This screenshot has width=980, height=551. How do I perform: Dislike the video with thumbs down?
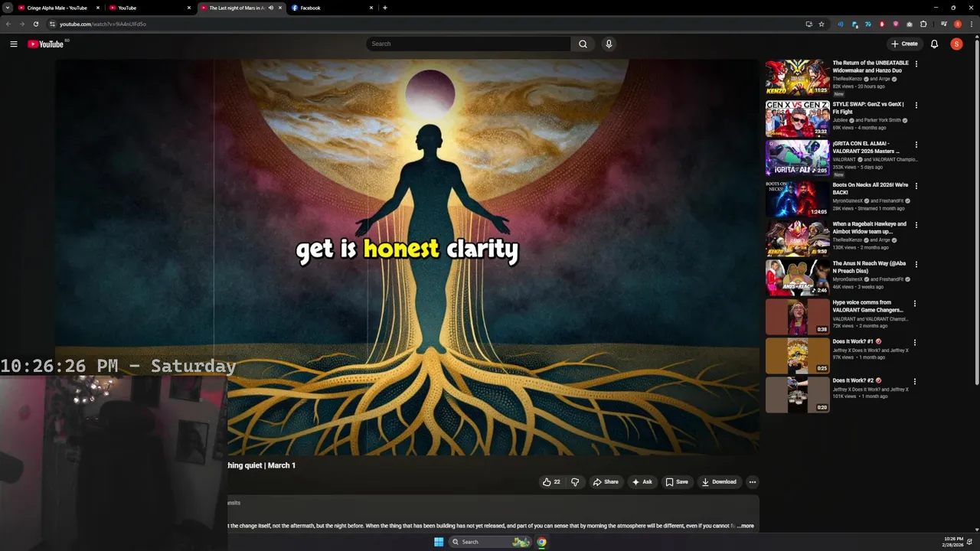(x=575, y=482)
